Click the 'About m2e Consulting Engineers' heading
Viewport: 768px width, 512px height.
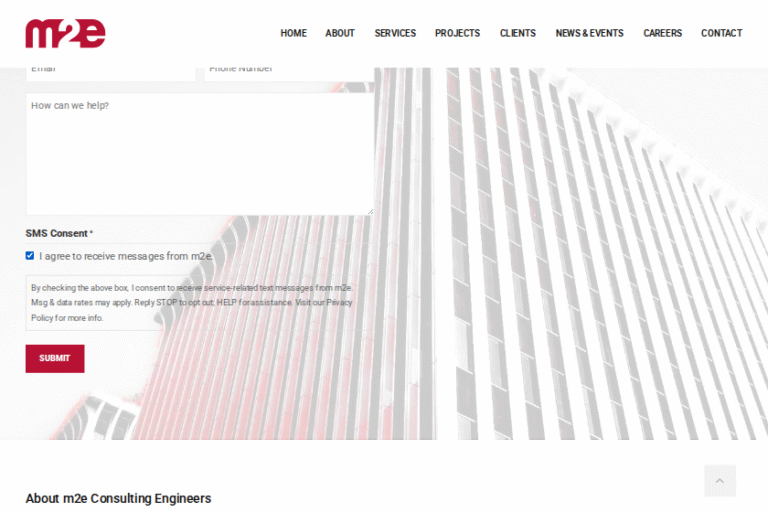[x=118, y=498]
